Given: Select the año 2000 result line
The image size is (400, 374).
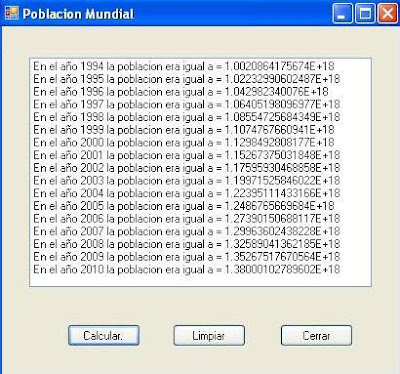Looking at the screenshot, I should coord(184,142).
